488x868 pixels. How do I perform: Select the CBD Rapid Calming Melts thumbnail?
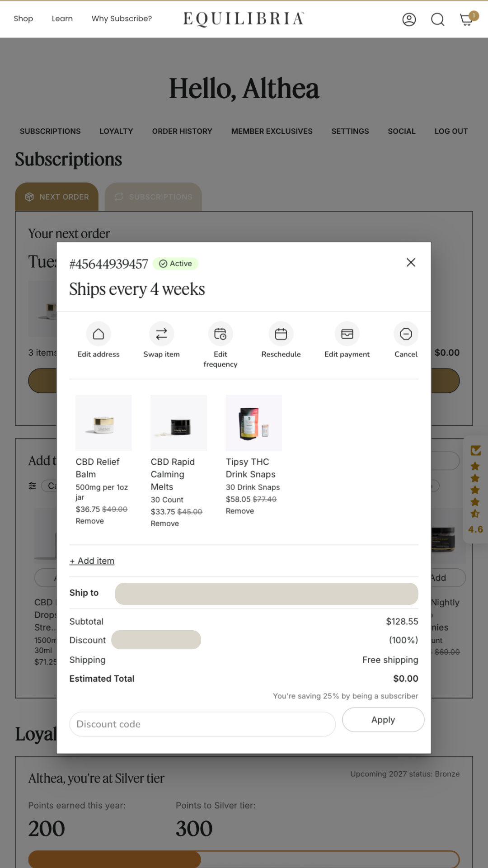(178, 423)
